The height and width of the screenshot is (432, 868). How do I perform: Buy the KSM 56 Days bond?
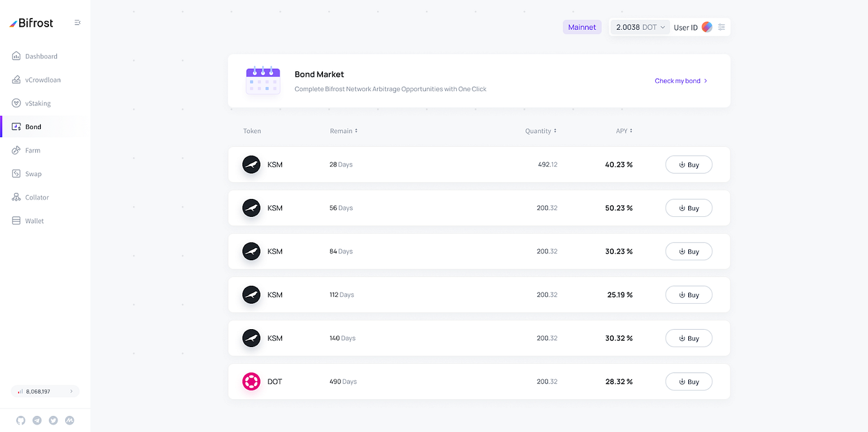689,208
